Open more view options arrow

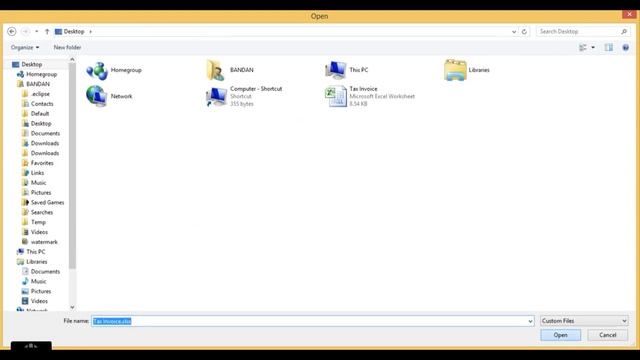click(x=593, y=48)
